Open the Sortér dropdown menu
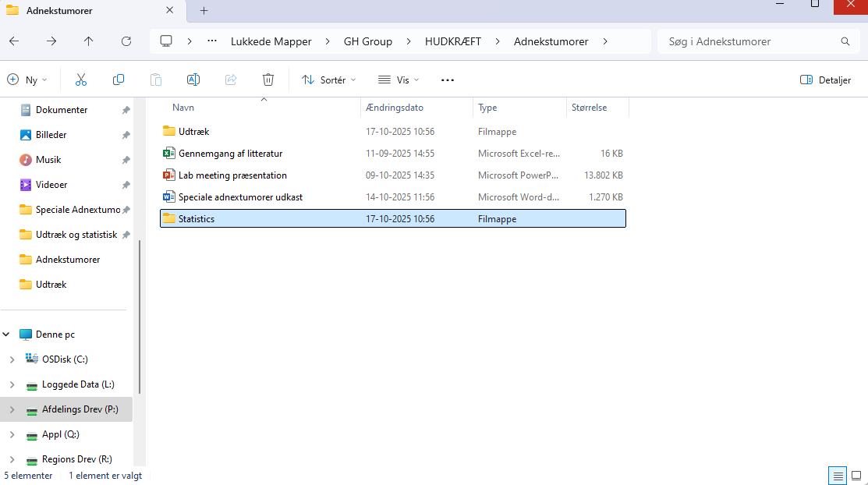The image size is (868, 485). click(x=328, y=80)
